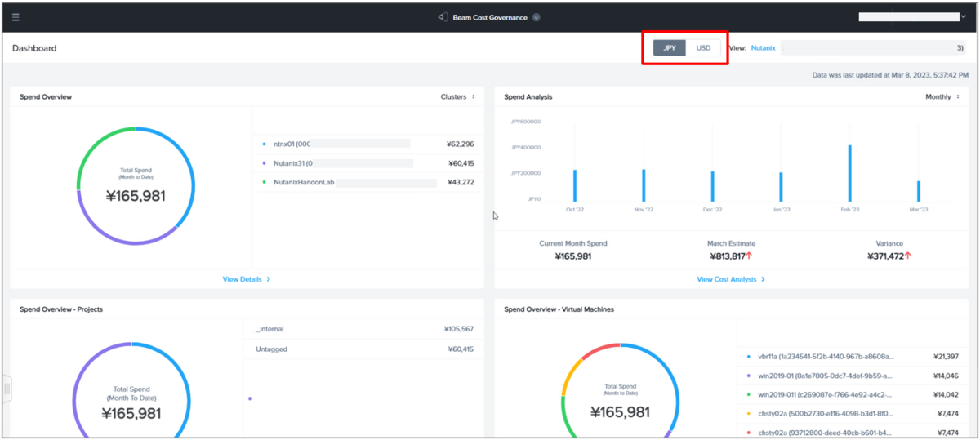Click the blue legend dot for vbr11a
Screen dimensions: 980x440
pos(749,357)
